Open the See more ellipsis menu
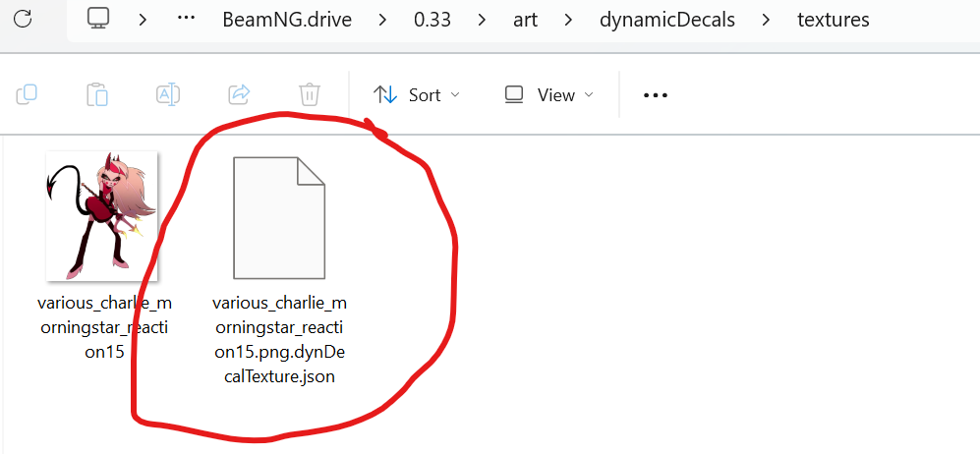 coord(656,95)
